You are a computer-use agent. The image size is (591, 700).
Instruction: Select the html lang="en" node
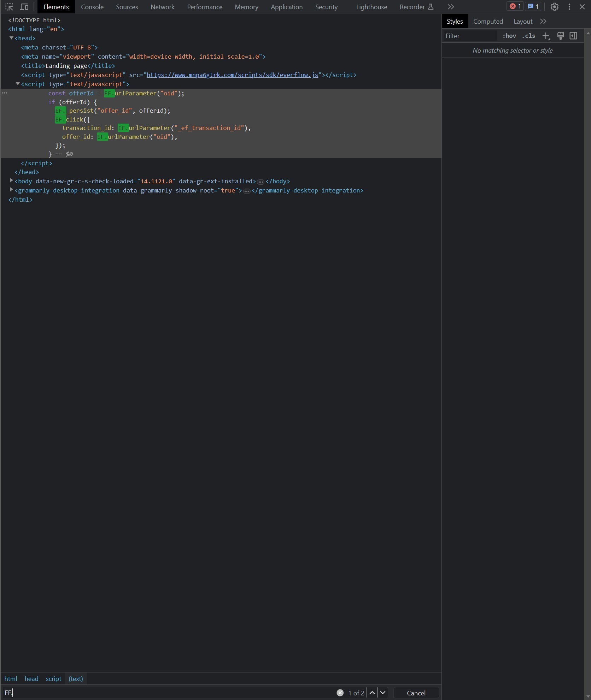pos(36,29)
